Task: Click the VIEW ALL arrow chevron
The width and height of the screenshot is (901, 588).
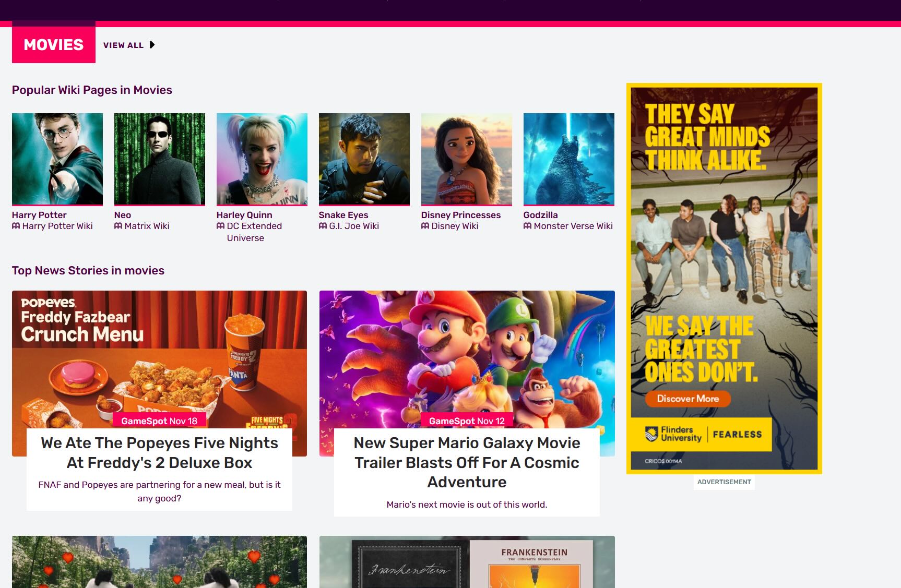Action: click(x=152, y=45)
